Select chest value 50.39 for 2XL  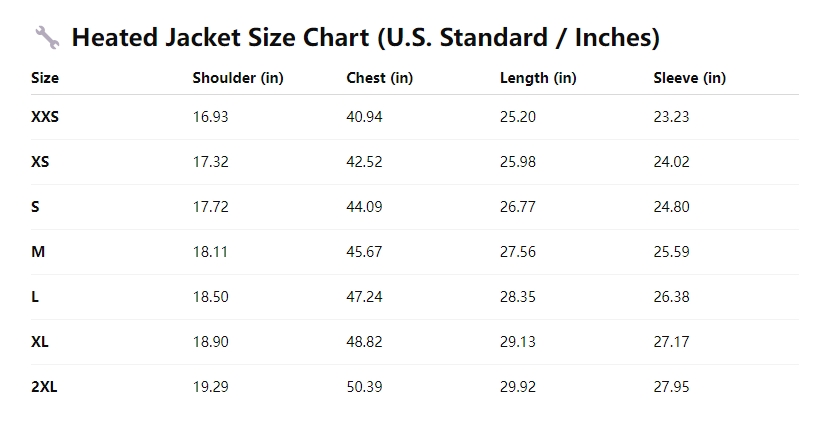pyautogui.click(x=364, y=387)
